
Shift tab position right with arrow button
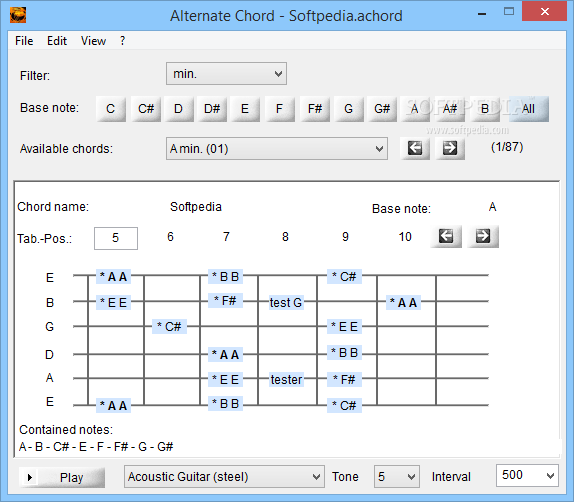coord(483,237)
